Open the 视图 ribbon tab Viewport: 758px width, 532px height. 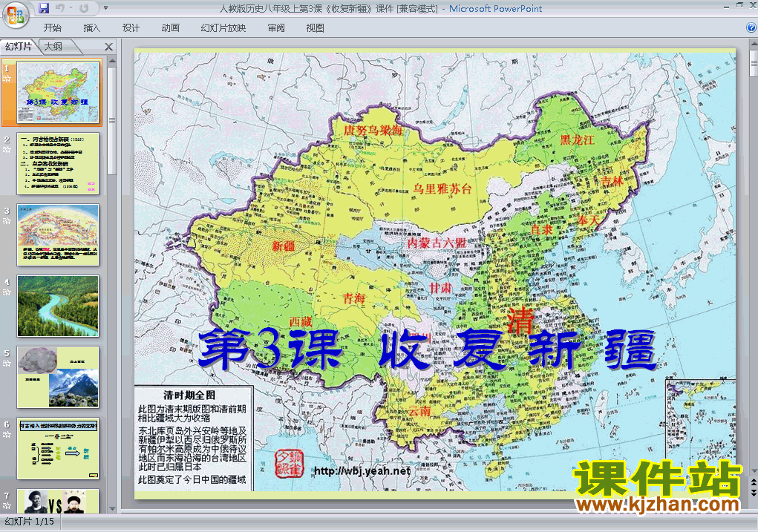click(x=316, y=28)
